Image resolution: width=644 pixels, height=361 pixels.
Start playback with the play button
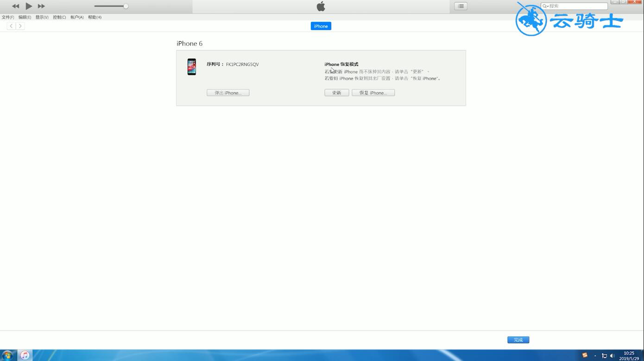[29, 6]
